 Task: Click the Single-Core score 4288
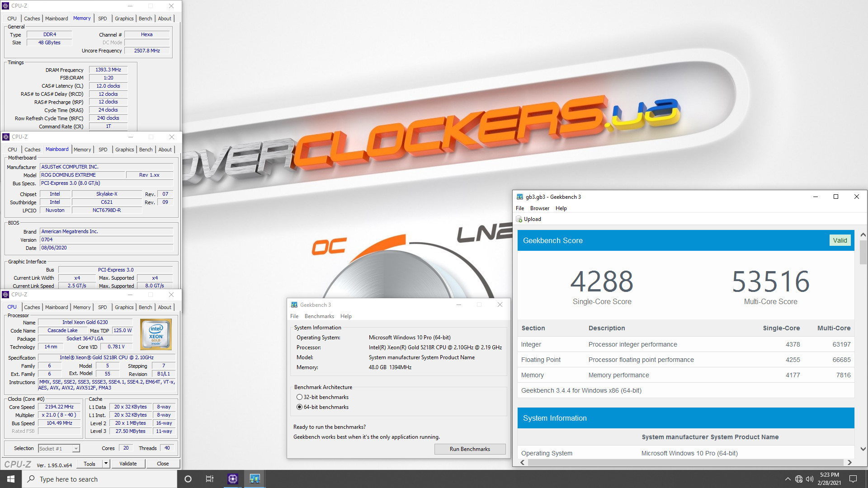602,282
